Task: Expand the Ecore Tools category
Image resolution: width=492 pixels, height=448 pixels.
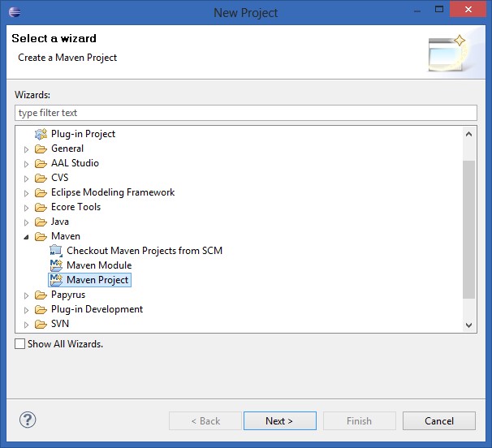Action: (x=26, y=208)
